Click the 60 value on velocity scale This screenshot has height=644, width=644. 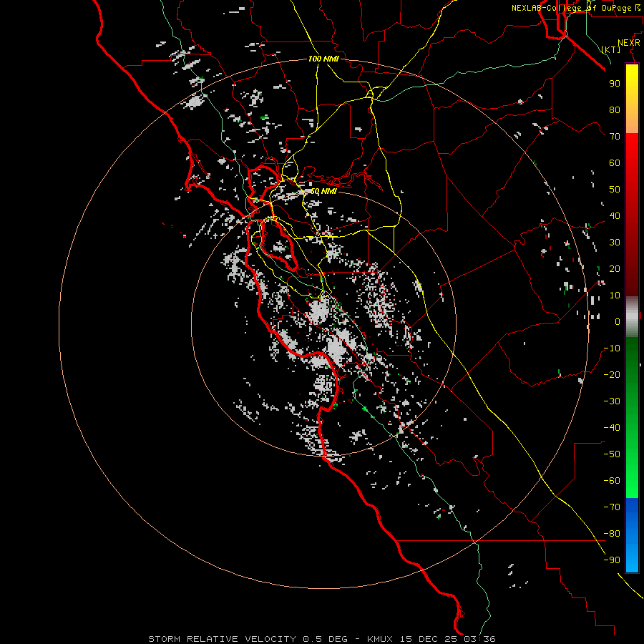tap(615, 162)
